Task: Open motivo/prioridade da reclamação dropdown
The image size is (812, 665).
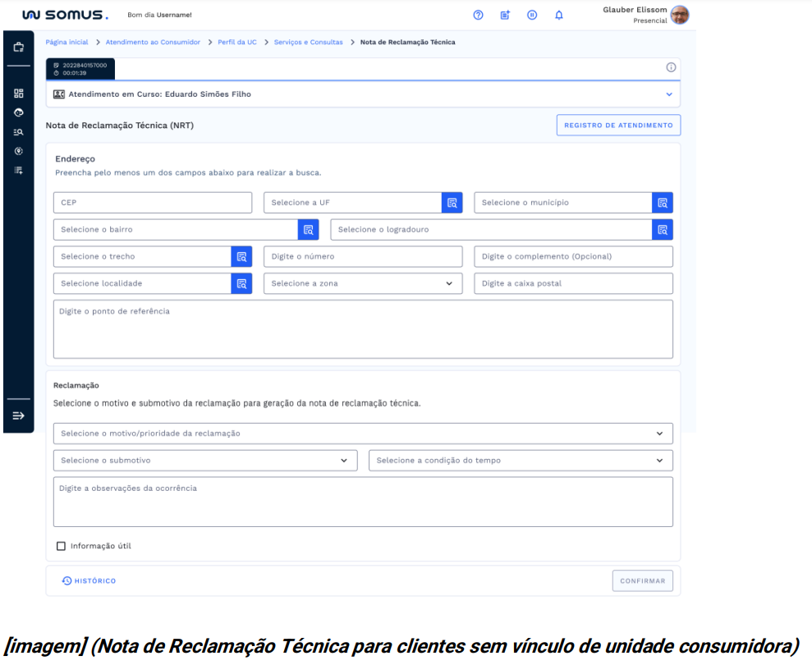Action: pos(363,433)
